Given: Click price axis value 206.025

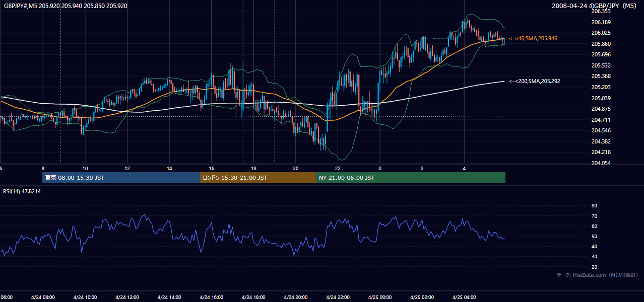Looking at the screenshot, I should click(x=601, y=33).
